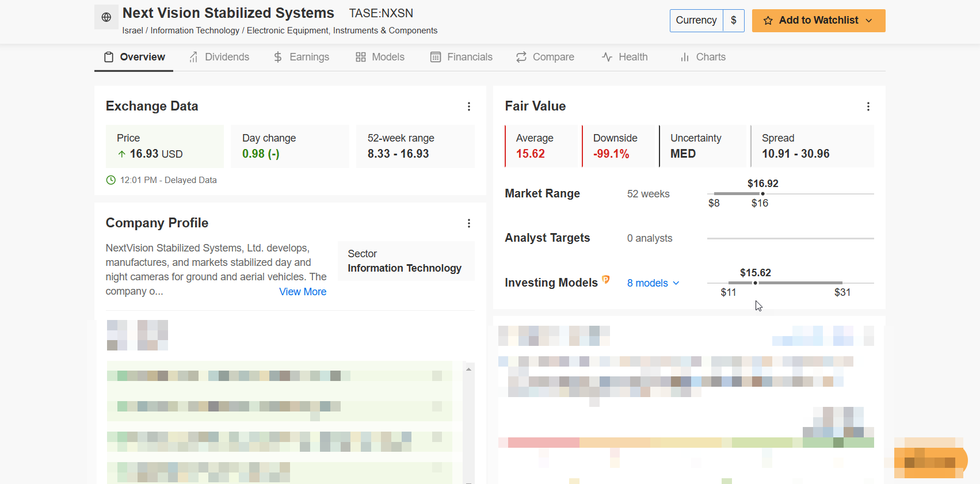Screen dimensions: 980x484
Task: Expand the 8 models dropdown
Action: pos(653,283)
